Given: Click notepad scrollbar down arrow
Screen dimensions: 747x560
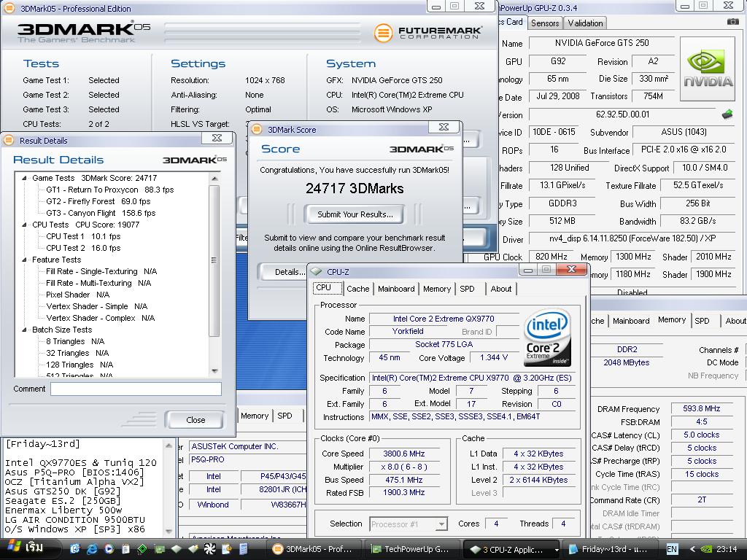Looking at the screenshot, I should (169, 531).
